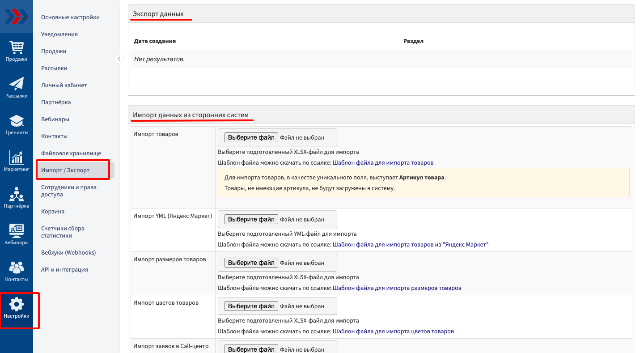The height and width of the screenshot is (353, 644).
Task: Download the Яндекс Маркет import template
Action: coord(411,245)
